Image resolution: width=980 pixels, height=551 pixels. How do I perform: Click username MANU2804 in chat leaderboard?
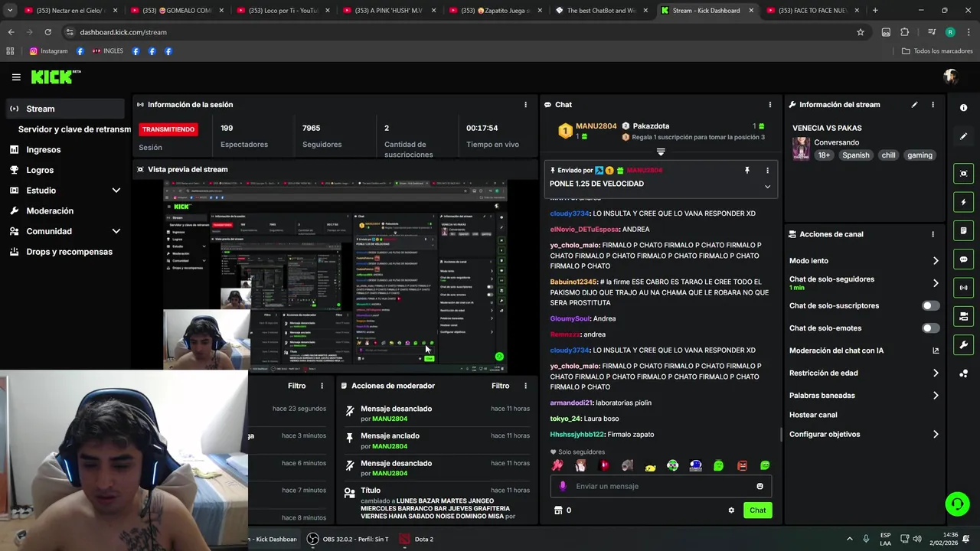point(596,126)
